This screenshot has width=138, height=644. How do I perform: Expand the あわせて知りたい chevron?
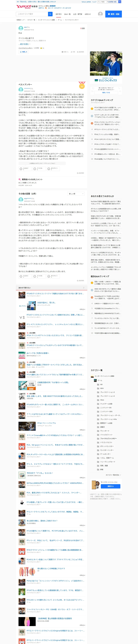point(83,288)
